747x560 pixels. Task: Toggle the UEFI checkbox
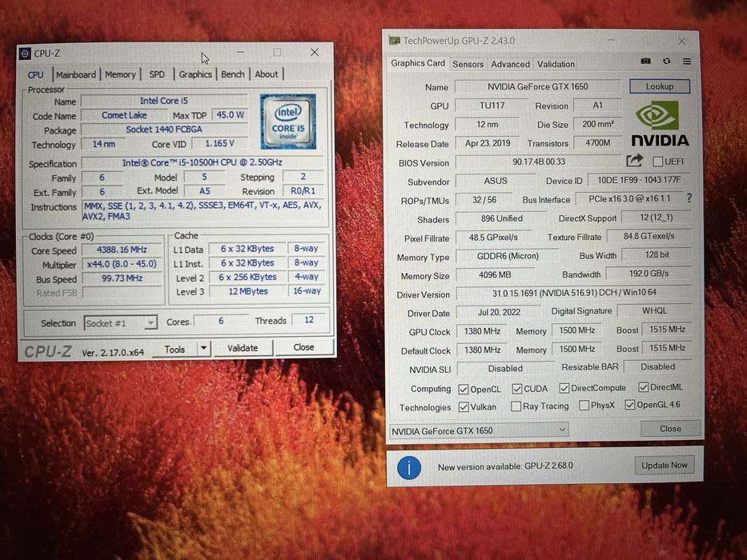click(x=657, y=162)
